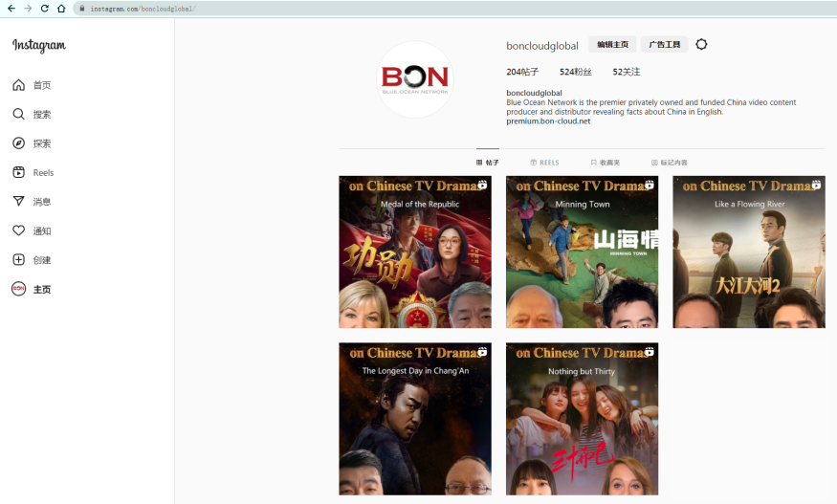Open the profile settings gear icon

701,44
